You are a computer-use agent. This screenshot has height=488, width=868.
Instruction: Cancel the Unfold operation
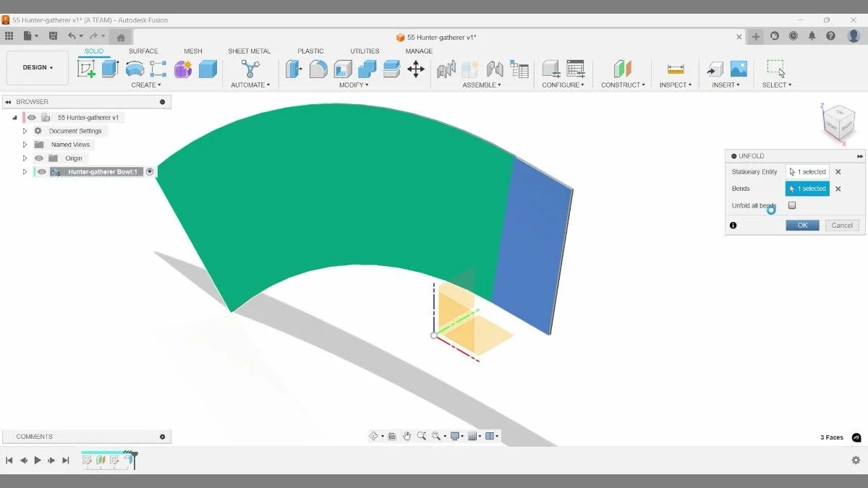click(x=841, y=225)
